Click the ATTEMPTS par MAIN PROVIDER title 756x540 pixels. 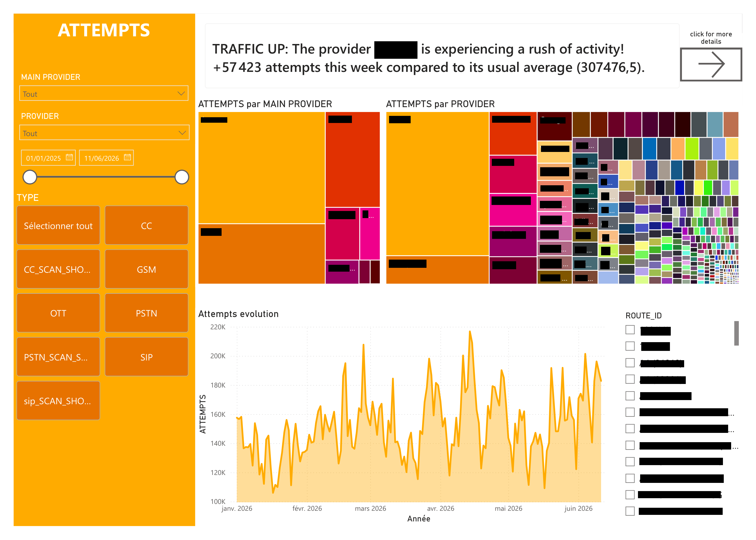click(x=265, y=104)
